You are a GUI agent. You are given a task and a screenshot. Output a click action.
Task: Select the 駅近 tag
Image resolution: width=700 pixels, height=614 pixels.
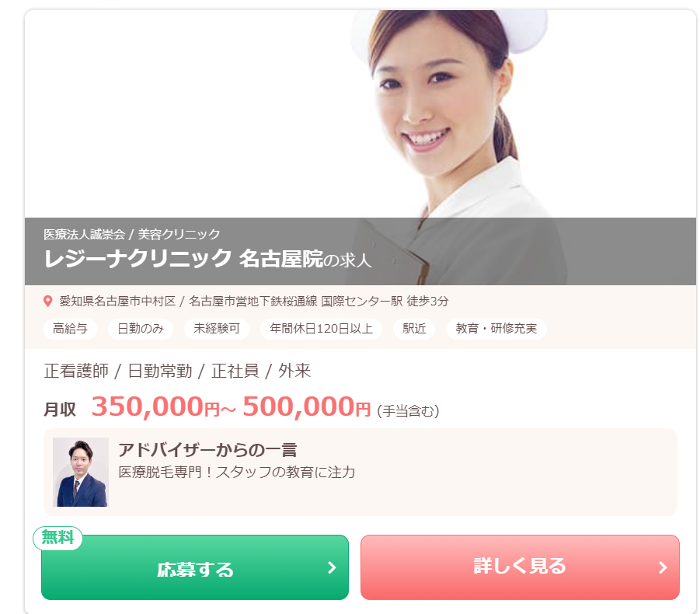point(414,329)
